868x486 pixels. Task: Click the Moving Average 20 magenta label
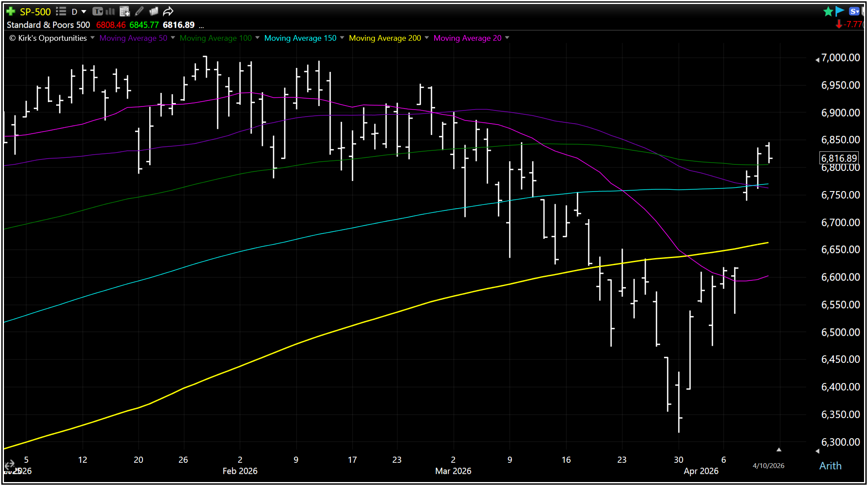point(467,38)
